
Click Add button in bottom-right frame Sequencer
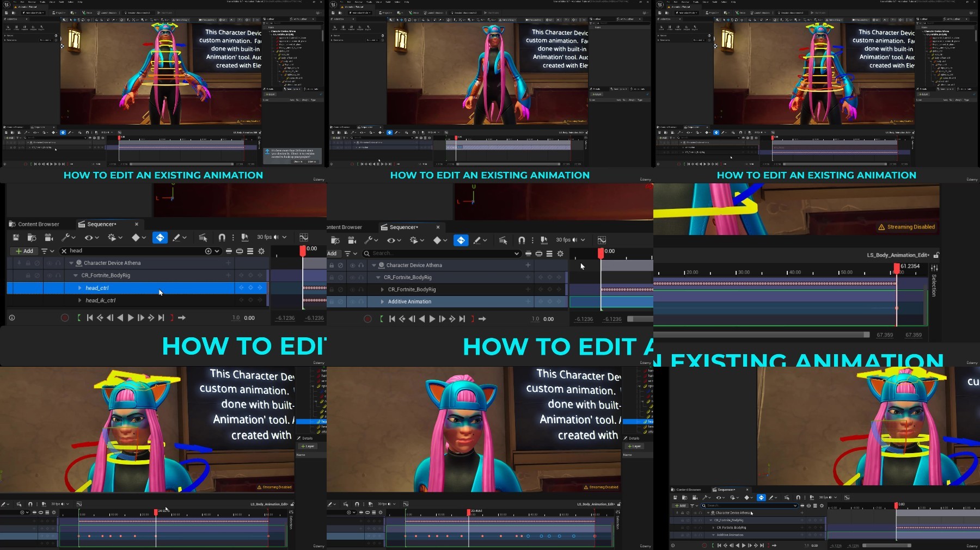click(x=680, y=505)
